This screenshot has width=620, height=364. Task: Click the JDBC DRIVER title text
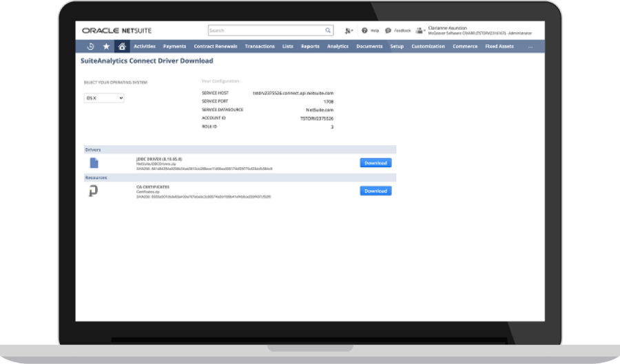(159, 159)
